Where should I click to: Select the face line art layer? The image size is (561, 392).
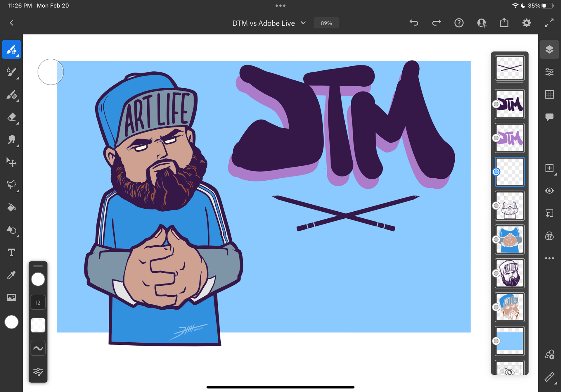[510, 273]
